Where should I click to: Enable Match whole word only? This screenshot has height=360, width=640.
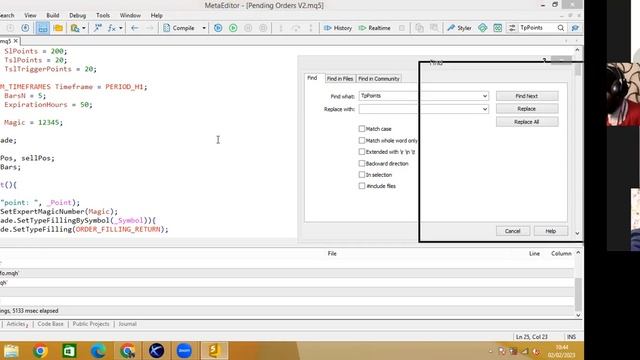[362, 140]
